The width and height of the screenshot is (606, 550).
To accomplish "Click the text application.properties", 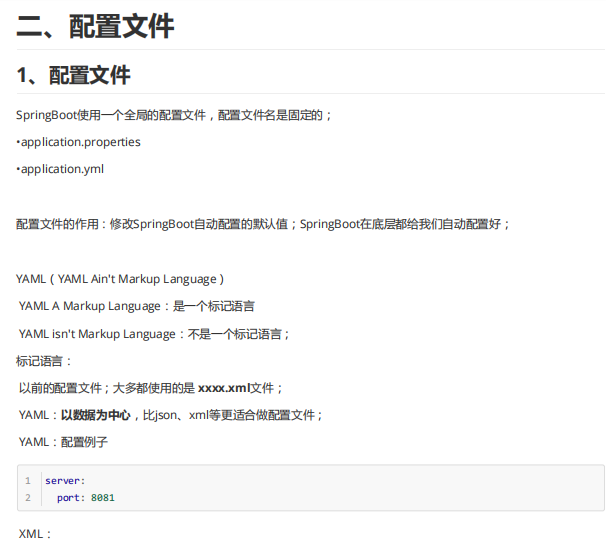I will click(x=80, y=142).
